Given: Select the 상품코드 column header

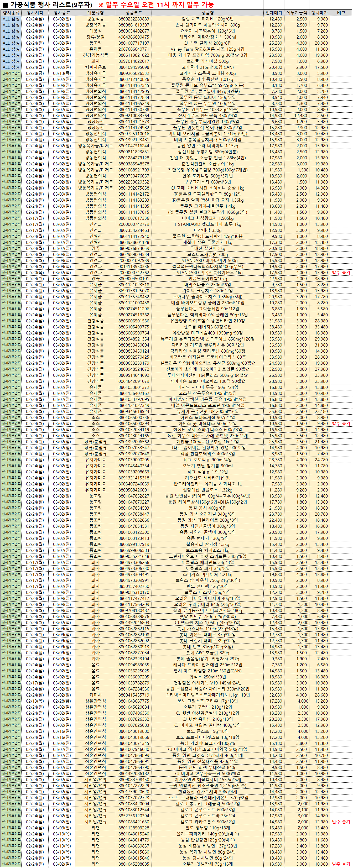Looking at the screenshot, I should point(134,13).
